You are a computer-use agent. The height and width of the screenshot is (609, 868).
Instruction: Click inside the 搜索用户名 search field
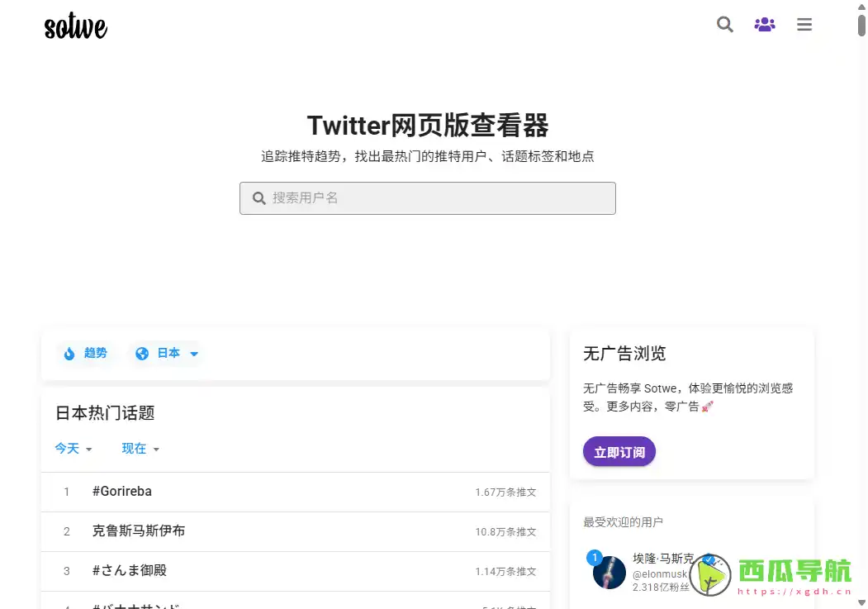(428, 198)
